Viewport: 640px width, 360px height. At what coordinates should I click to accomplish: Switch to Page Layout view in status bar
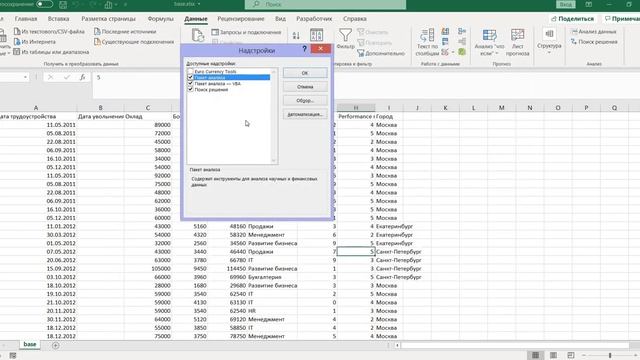tap(553, 356)
